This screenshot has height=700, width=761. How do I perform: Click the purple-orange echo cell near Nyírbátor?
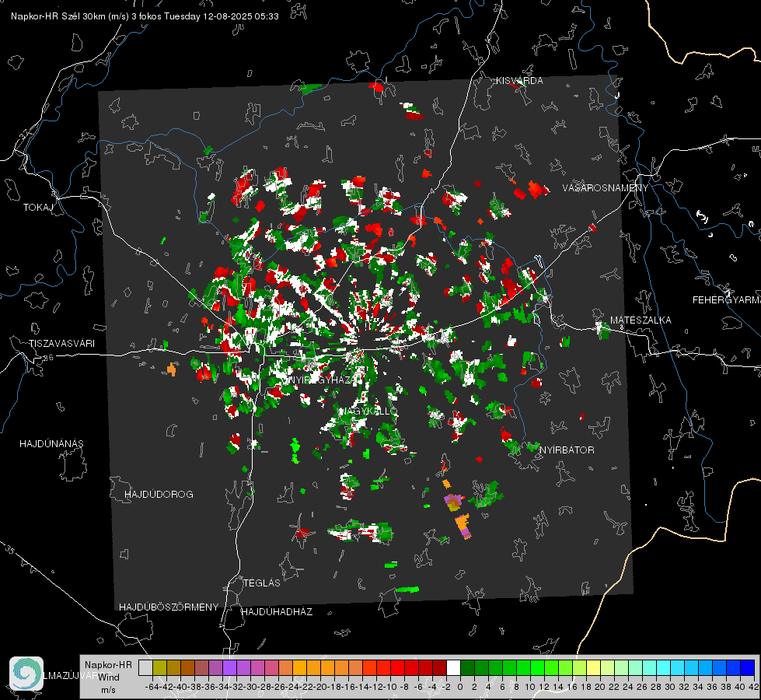click(x=454, y=502)
